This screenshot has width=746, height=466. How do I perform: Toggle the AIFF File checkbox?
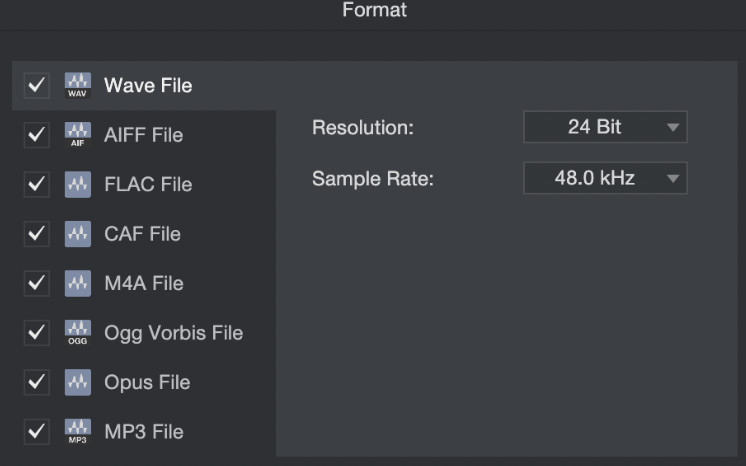37,135
